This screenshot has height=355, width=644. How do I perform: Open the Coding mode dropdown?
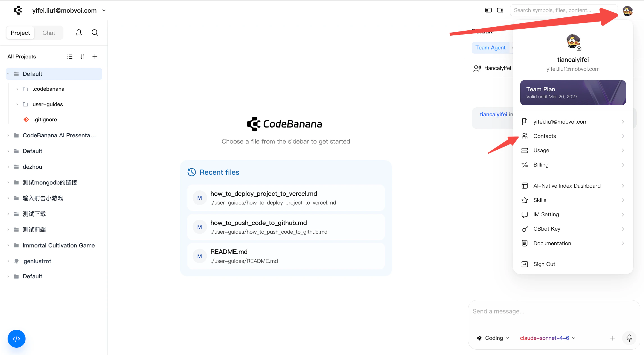pyautogui.click(x=493, y=338)
